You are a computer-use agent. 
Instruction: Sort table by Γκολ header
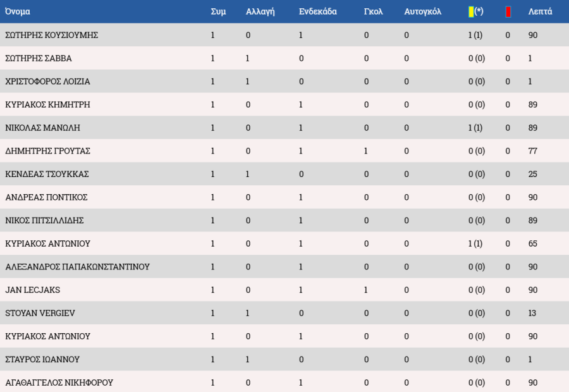373,11
